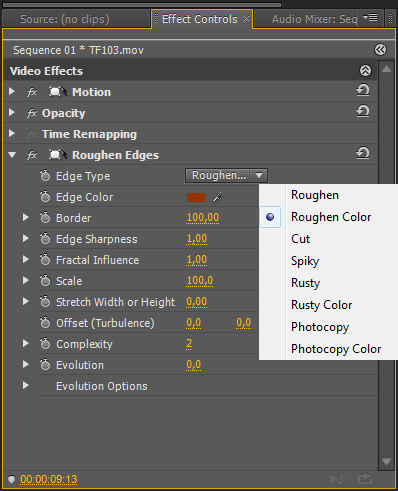The image size is (398, 491).
Task: Click the loop/export icon at bottom right
Action: 365,479
